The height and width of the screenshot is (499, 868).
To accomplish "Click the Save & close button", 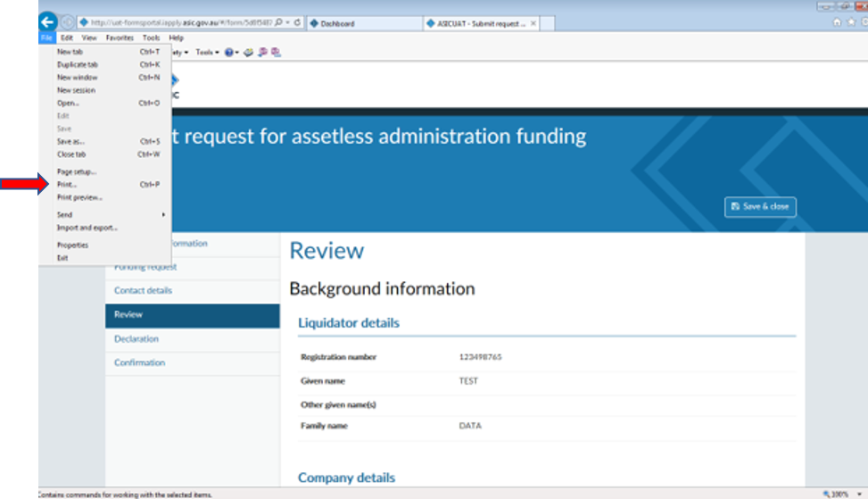I will coord(760,206).
